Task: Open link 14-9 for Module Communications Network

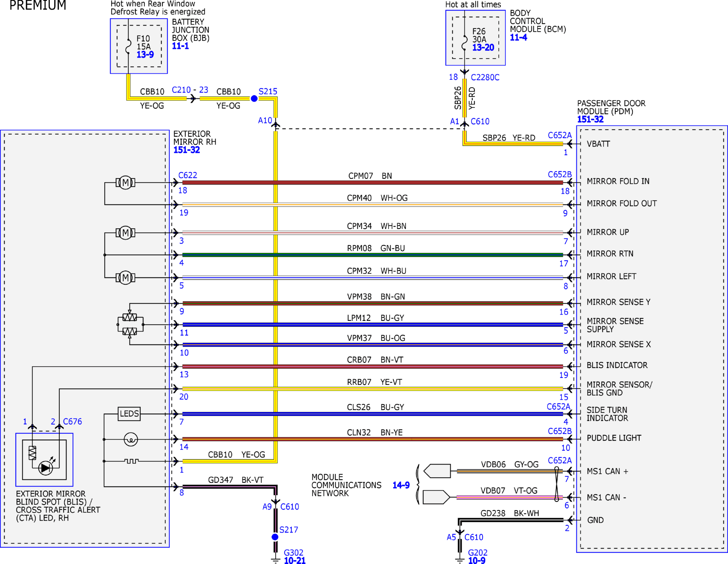Action: 401,485
